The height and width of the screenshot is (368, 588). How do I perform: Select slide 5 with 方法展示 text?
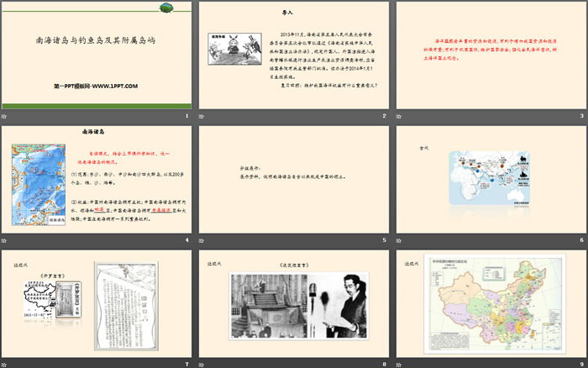(293, 179)
